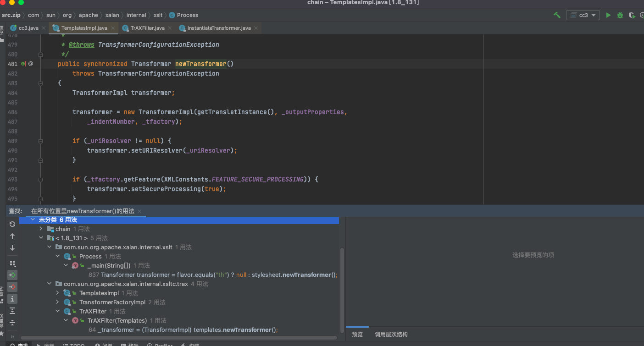The height and width of the screenshot is (346, 644).
Task: Select usage line 837 Transformer transformer
Action: coord(213,275)
